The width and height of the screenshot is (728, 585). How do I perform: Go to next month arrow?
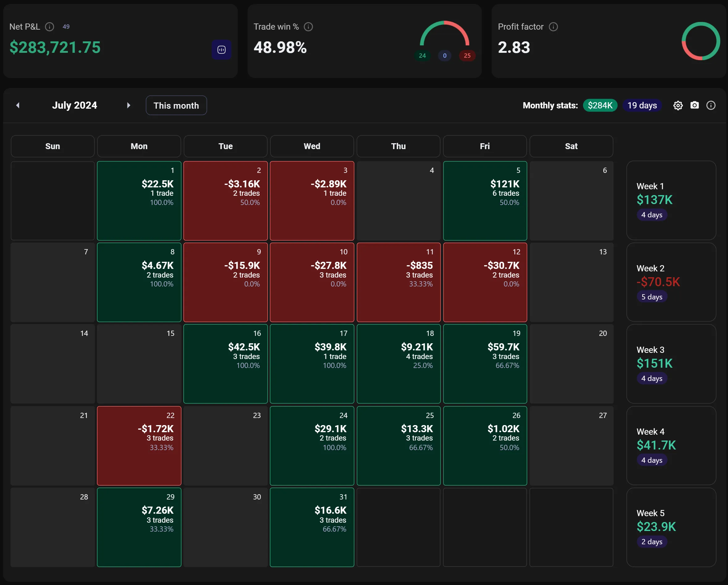point(129,105)
